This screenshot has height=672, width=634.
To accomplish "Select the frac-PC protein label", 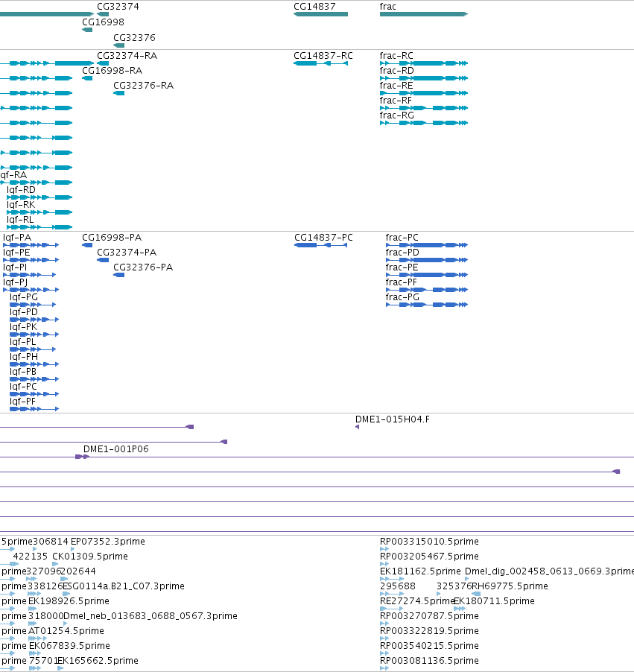I will tap(402, 238).
